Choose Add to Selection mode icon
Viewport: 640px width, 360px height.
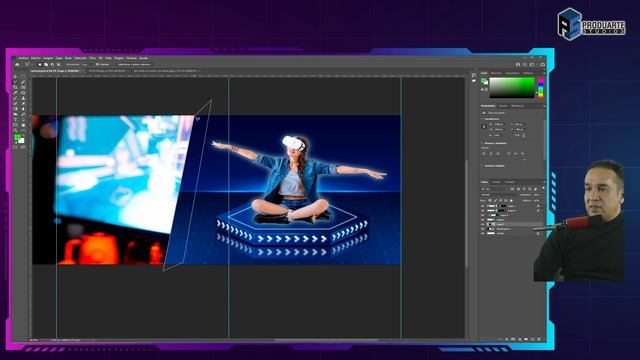pos(46,64)
